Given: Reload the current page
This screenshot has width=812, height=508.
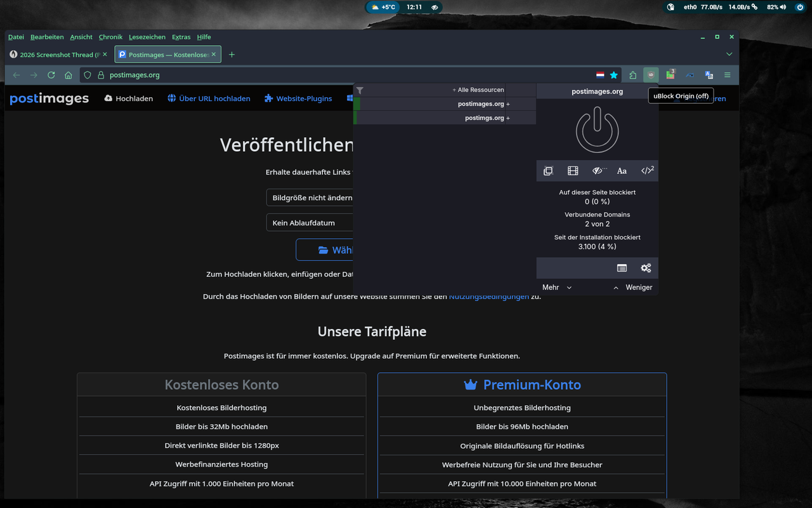Looking at the screenshot, I should click(x=51, y=75).
